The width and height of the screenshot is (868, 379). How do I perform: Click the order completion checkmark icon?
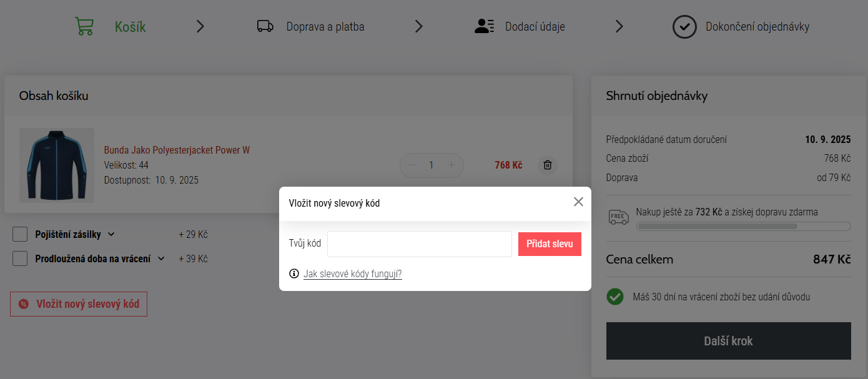pos(684,27)
